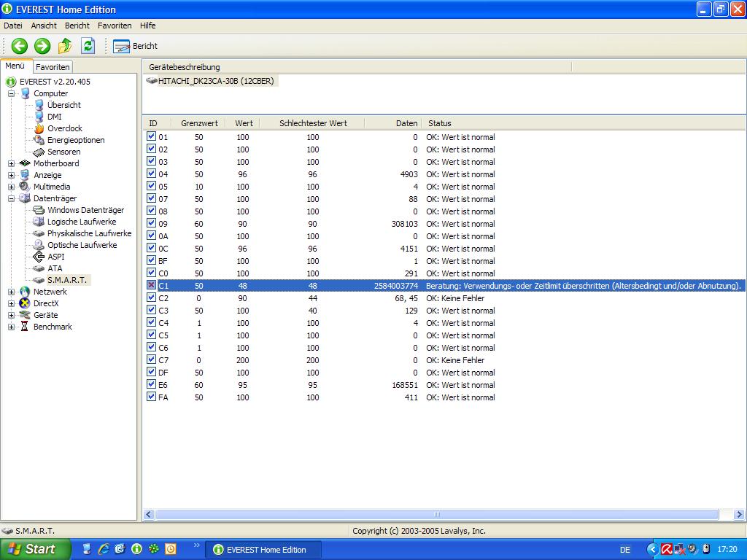
Task: Uncheck the checkbox for attribute FA
Action: coord(151,397)
